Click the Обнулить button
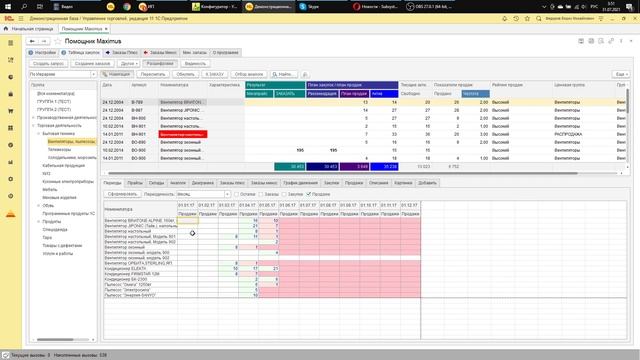The width and height of the screenshot is (640, 360). 185,74
